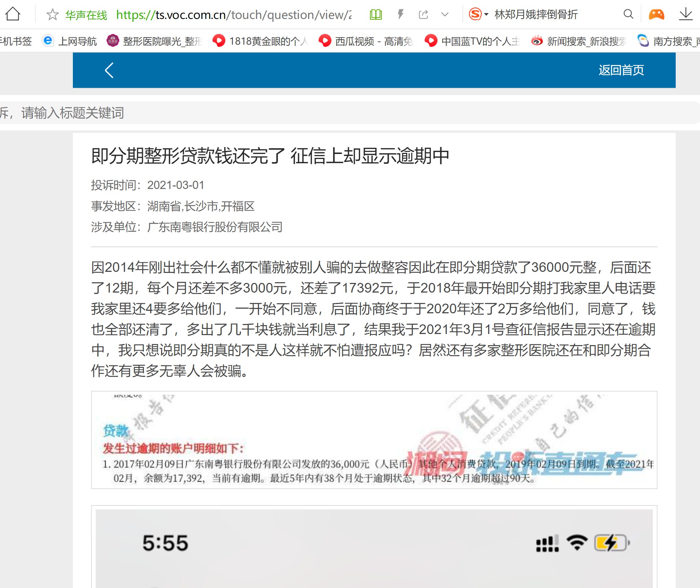
Task: Click 广东南粤银行股份有限公司 company name
Action: [215, 227]
